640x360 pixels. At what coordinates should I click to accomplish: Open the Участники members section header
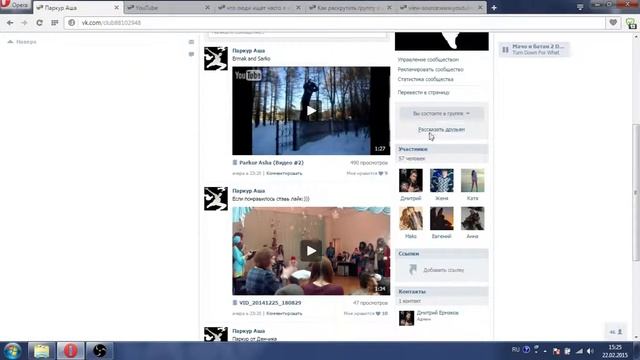[441, 149]
